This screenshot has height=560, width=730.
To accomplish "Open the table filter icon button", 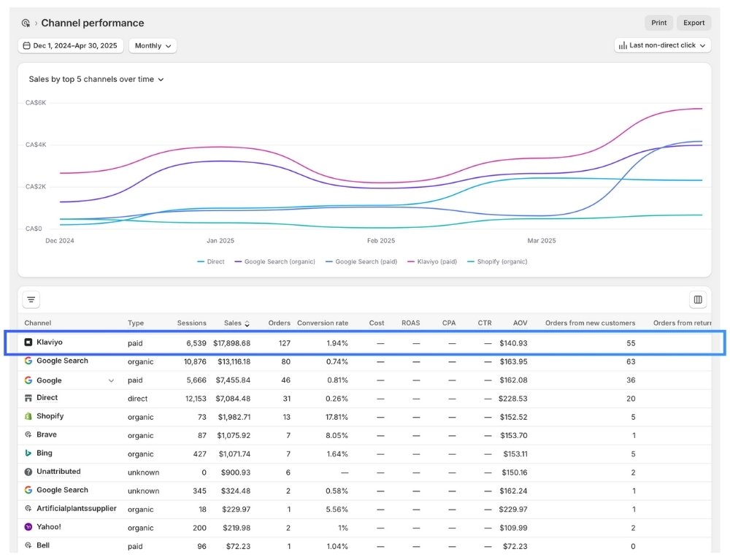I will (x=31, y=300).
